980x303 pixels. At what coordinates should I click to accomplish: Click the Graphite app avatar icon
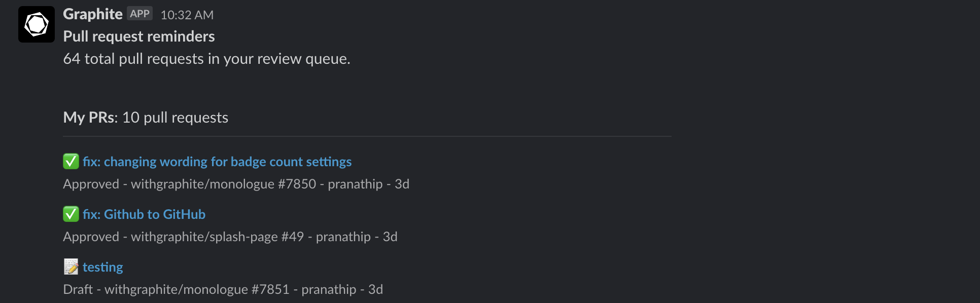(x=37, y=24)
